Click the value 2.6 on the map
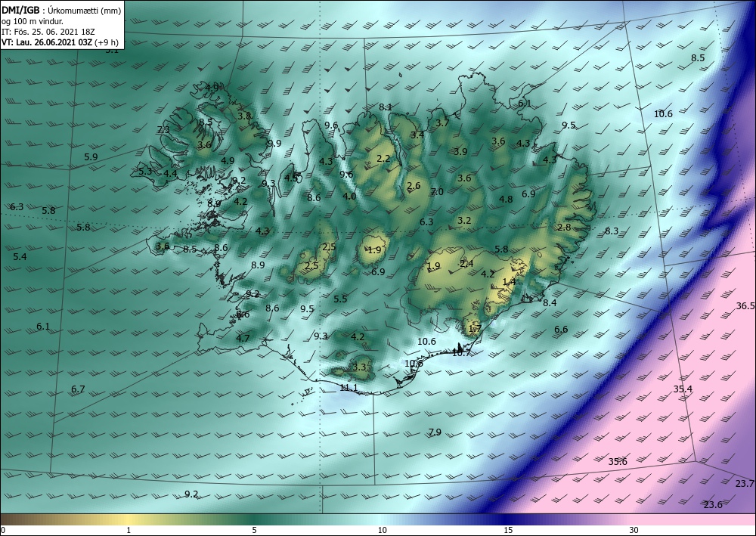This screenshot has width=756, height=536. pos(414,185)
